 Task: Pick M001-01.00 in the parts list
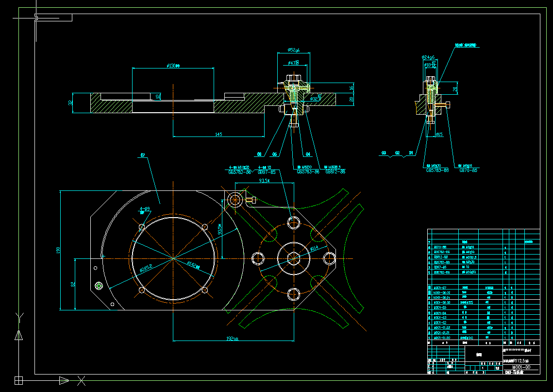point(441,338)
